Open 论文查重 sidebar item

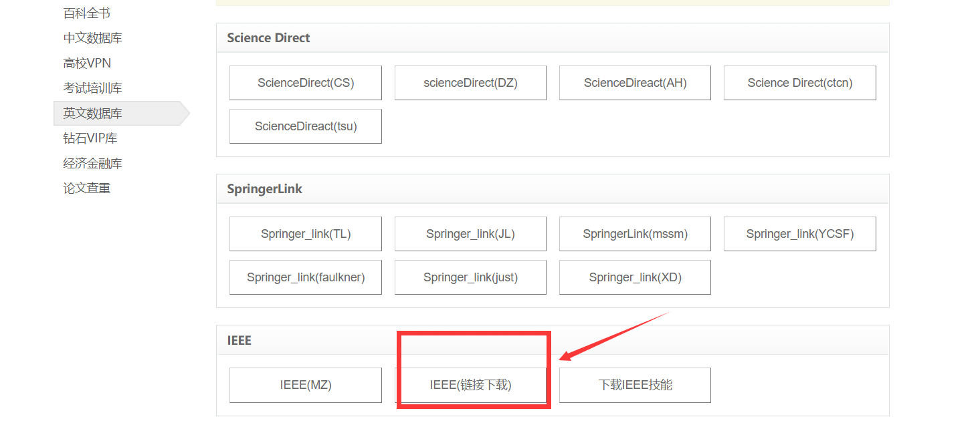point(87,188)
